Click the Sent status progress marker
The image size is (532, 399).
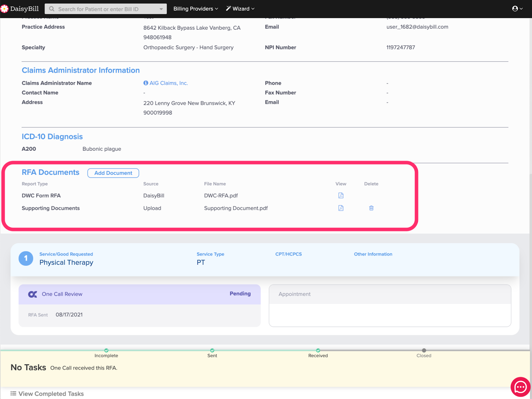(x=212, y=350)
